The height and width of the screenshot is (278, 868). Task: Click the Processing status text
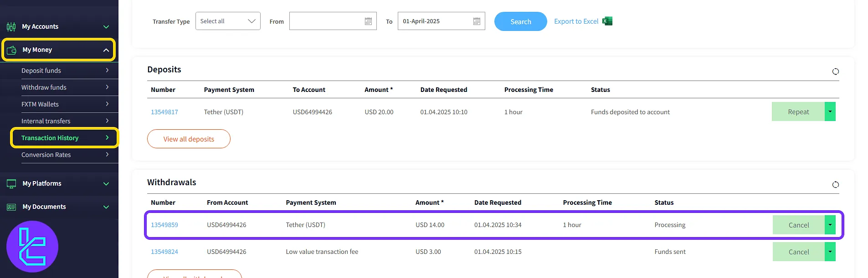pyautogui.click(x=670, y=225)
